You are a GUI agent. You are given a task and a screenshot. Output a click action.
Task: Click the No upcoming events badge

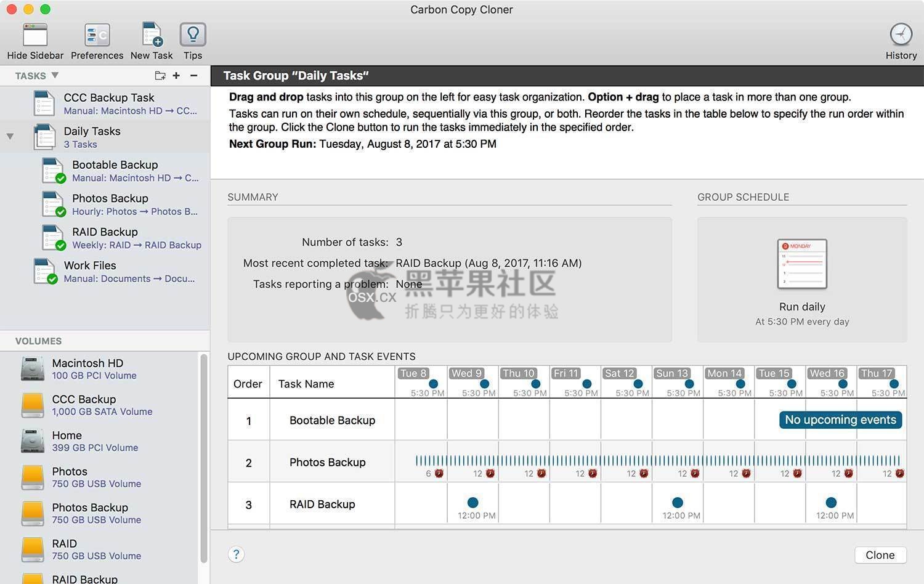coord(840,420)
